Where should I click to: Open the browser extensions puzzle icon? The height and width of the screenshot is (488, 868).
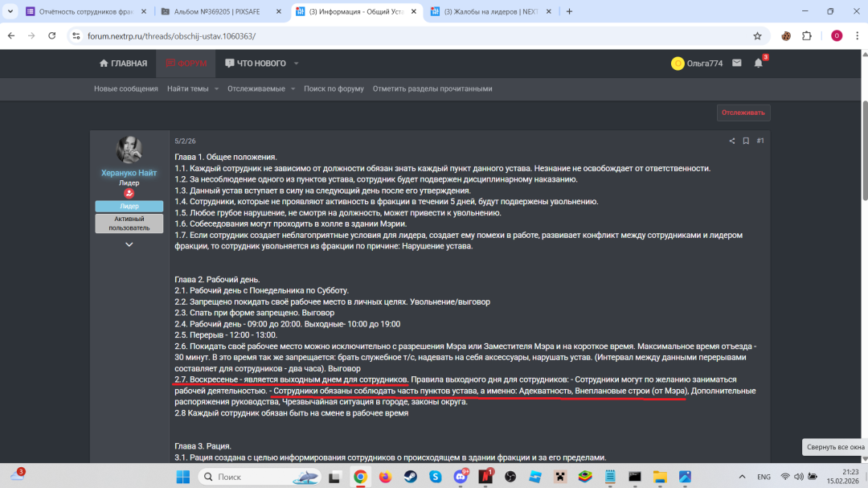pyautogui.click(x=806, y=35)
